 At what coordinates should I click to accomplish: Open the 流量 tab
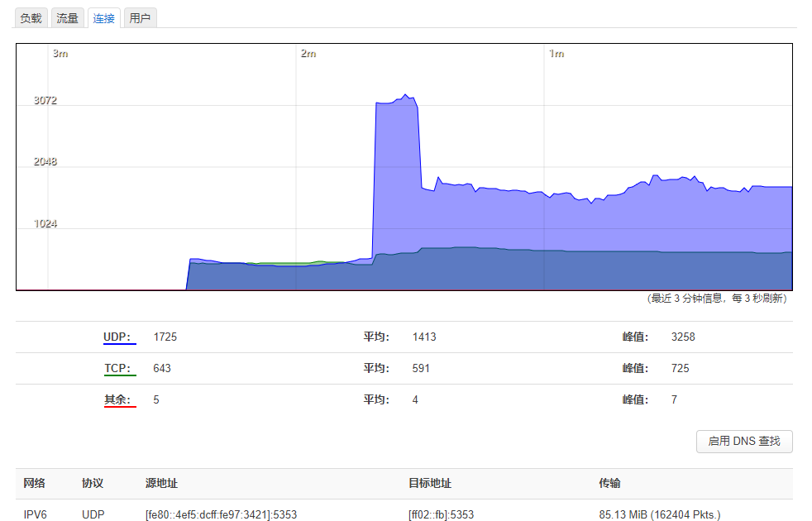(x=67, y=18)
